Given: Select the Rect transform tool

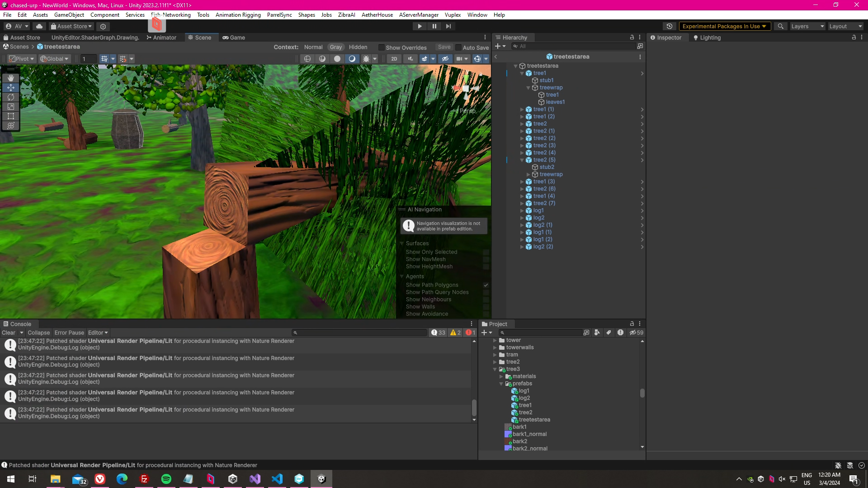Looking at the screenshot, I should 11,116.
